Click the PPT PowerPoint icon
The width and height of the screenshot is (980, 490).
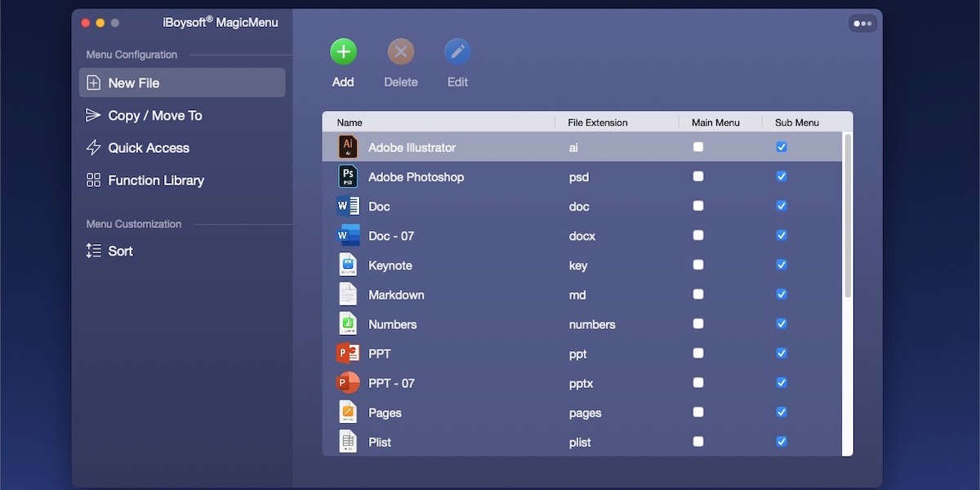tap(347, 353)
